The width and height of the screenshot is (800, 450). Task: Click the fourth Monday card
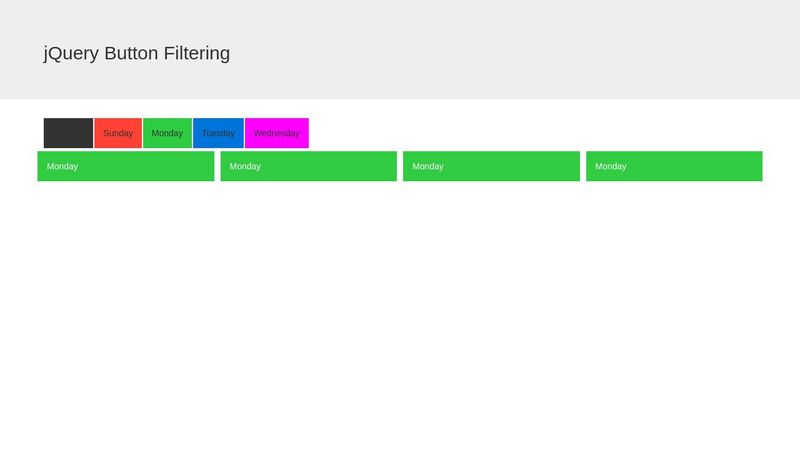click(674, 166)
